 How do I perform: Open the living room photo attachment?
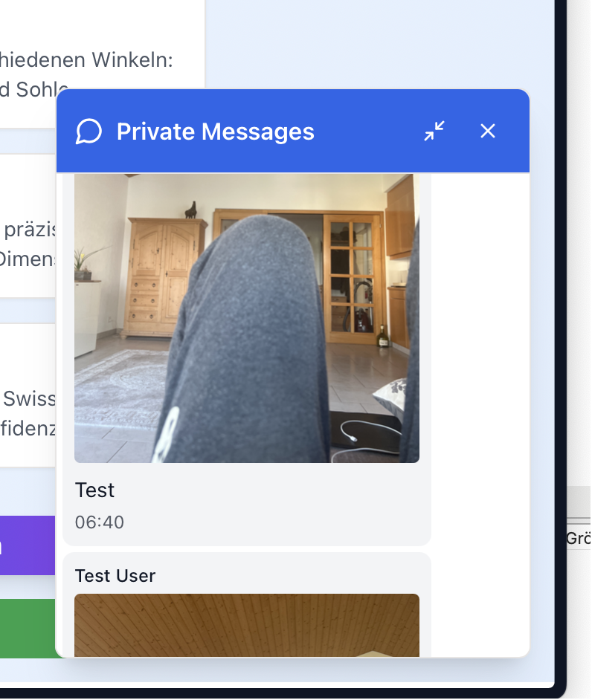(x=246, y=318)
